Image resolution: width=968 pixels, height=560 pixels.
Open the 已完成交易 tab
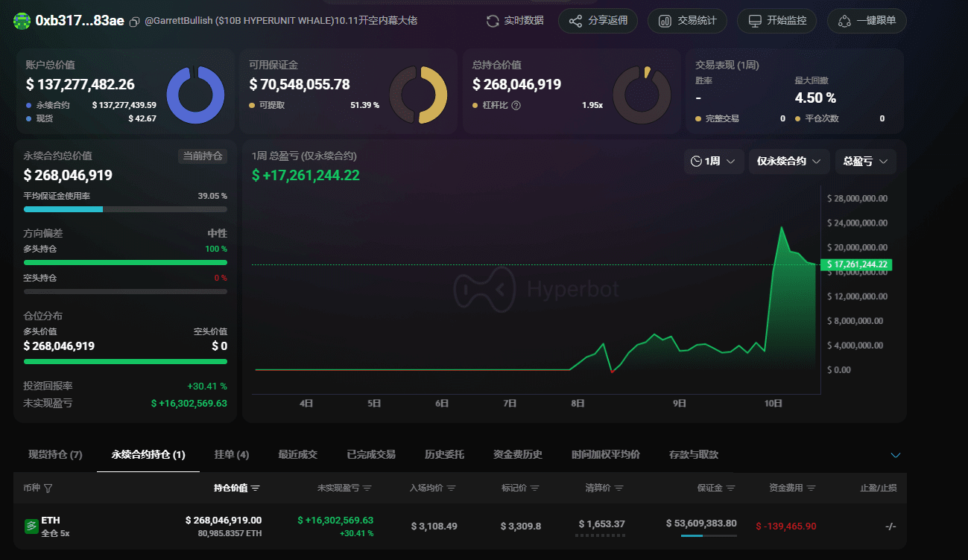pos(371,454)
